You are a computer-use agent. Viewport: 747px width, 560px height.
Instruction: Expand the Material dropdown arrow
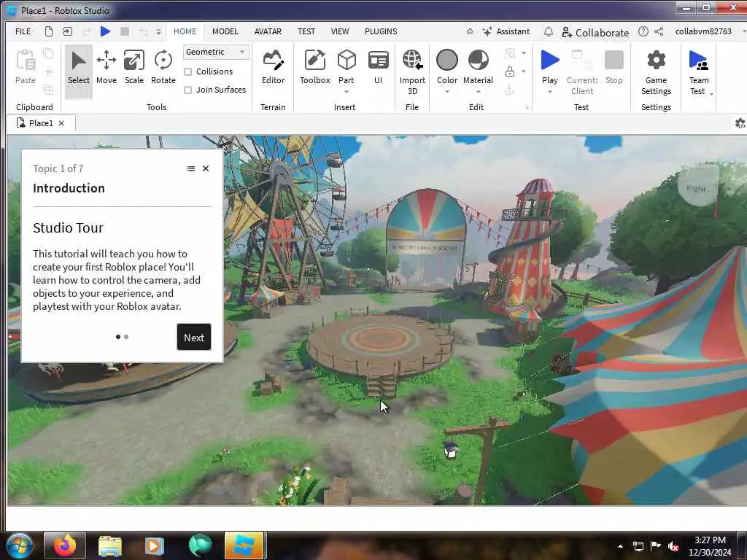click(x=479, y=91)
